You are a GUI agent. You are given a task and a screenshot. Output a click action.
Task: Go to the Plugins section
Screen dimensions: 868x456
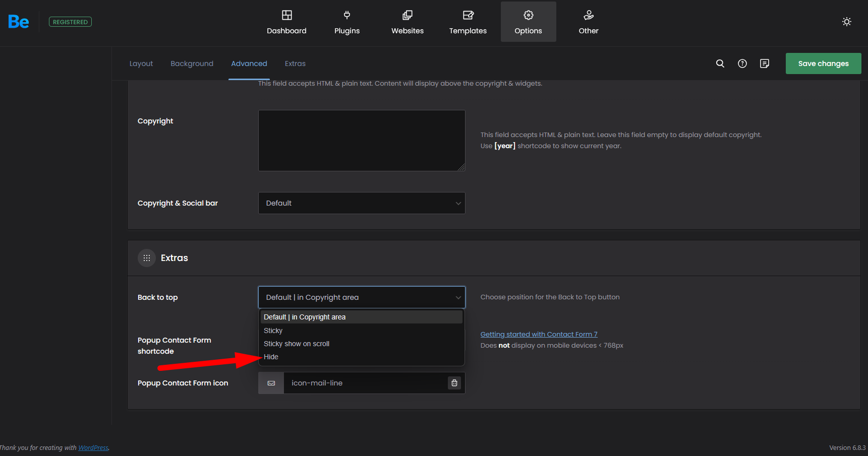coord(347,22)
